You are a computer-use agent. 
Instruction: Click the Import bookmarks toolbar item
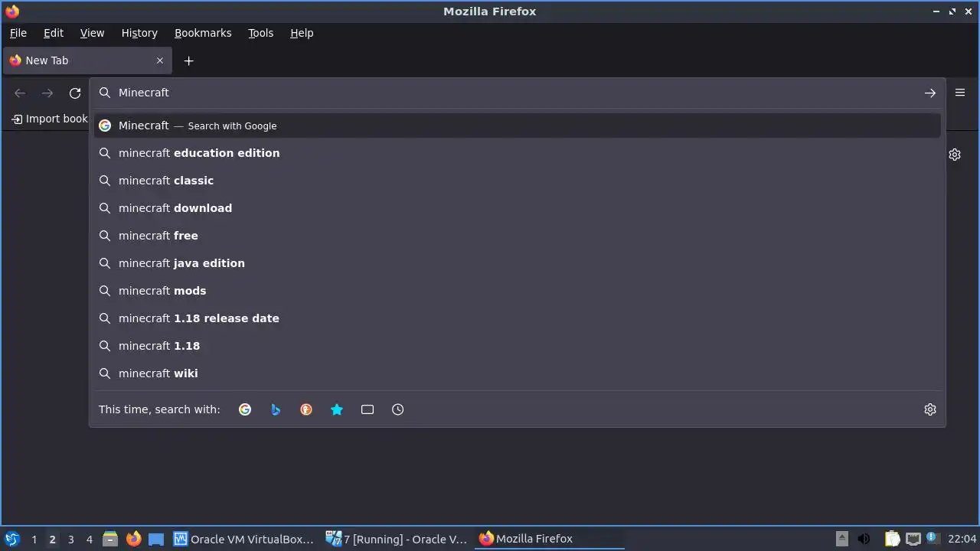[x=50, y=119]
